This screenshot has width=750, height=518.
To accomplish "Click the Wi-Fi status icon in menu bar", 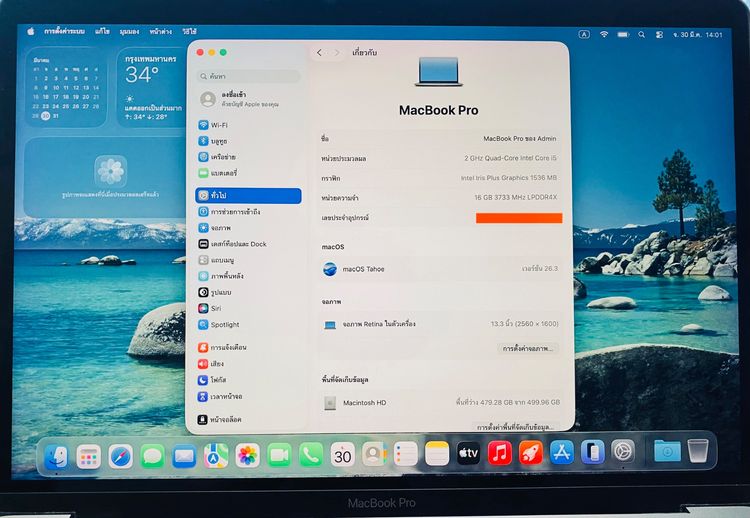I will tap(604, 34).
